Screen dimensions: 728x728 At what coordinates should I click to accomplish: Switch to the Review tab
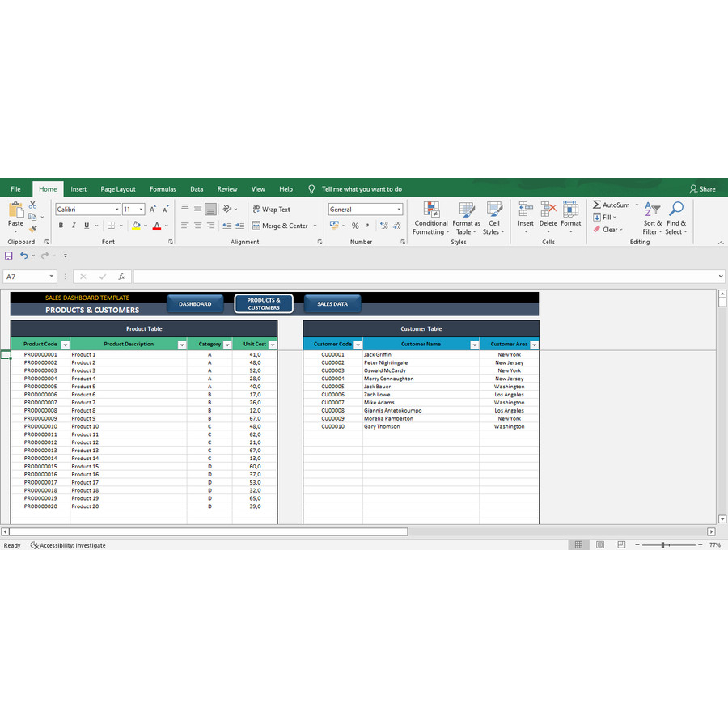pos(227,189)
